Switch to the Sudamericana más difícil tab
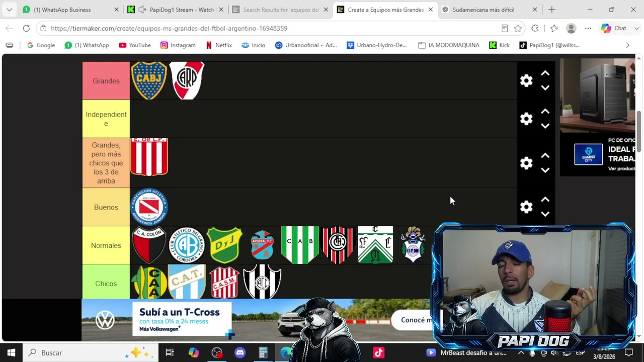 (489, 10)
